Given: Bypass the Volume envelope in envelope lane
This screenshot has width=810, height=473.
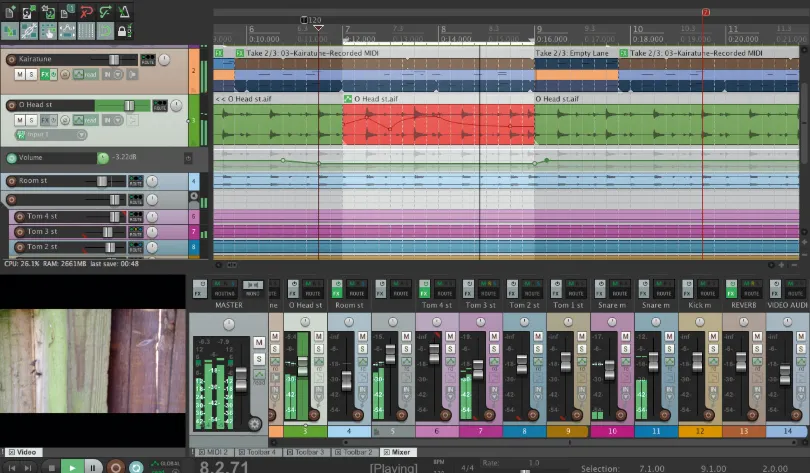Looking at the screenshot, I should 188,159.
